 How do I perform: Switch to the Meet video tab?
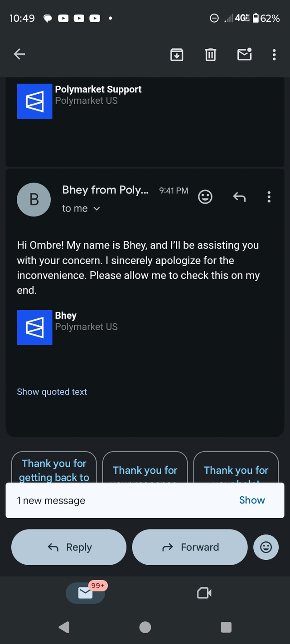click(x=204, y=593)
